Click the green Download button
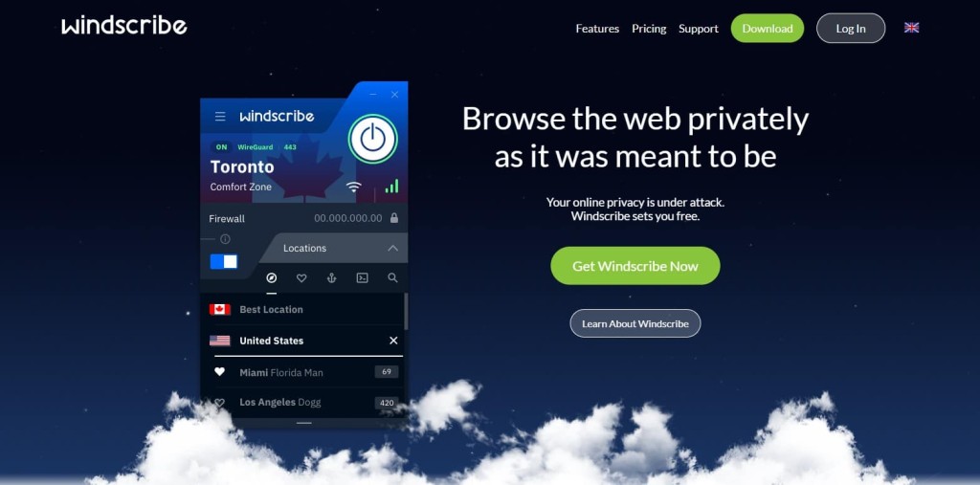980x485 pixels. (767, 28)
